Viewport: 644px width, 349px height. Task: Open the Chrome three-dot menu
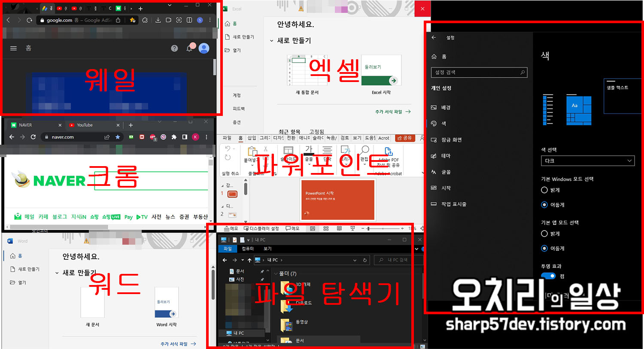207,137
